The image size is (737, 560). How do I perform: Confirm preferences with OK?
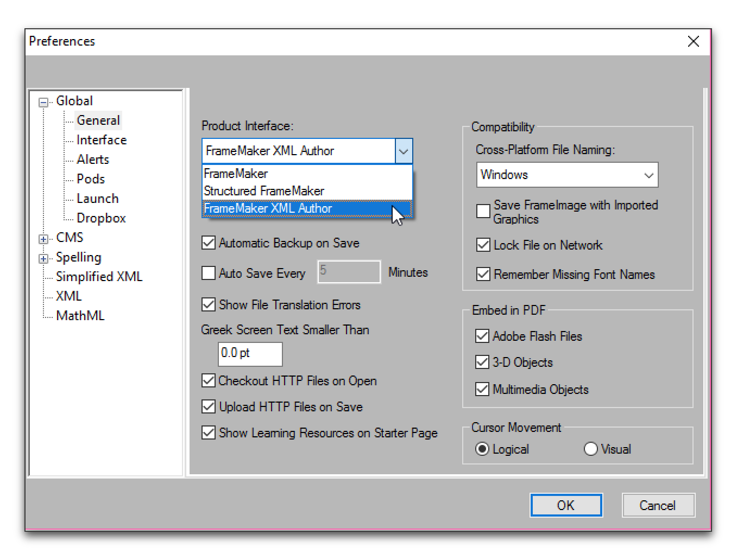pyautogui.click(x=566, y=505)
